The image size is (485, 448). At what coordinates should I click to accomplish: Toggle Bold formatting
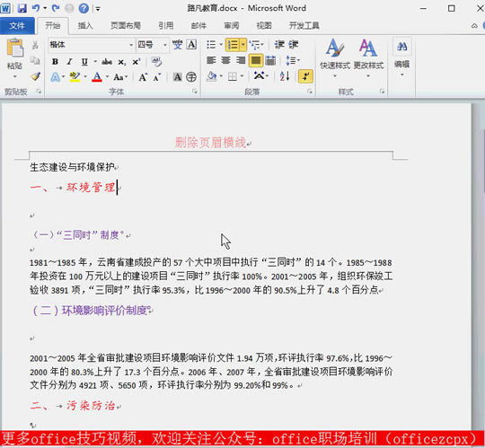[x=55, y=62]
